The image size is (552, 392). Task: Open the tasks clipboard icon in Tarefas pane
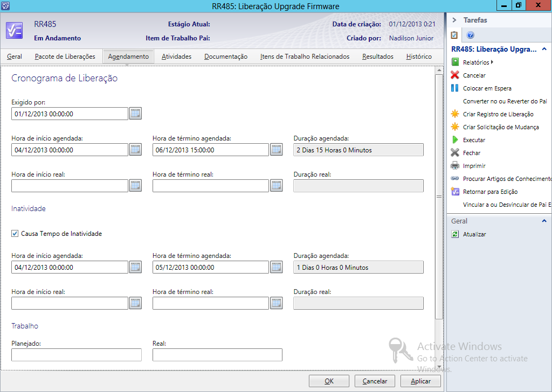[454, 35]
